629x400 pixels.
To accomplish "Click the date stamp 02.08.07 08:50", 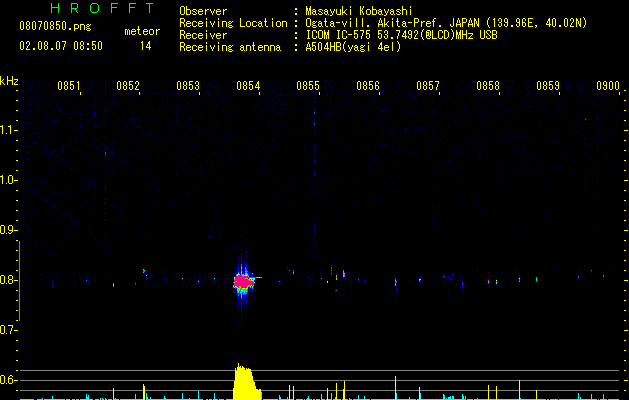I will 61,46.
